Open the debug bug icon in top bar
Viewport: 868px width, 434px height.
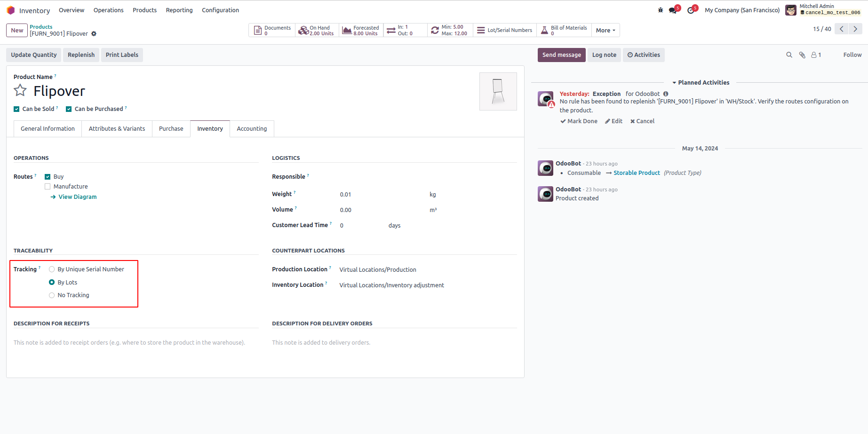(x=661, y=10)
